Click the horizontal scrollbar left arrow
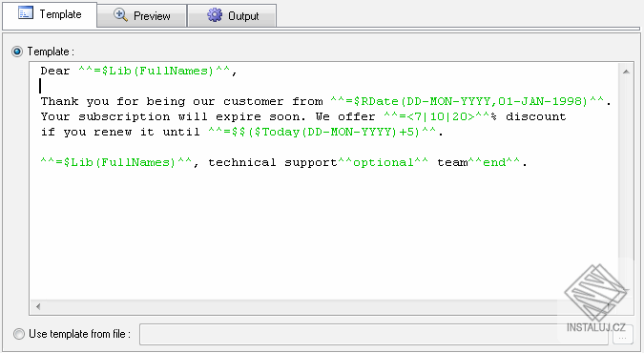 point(38,306)
